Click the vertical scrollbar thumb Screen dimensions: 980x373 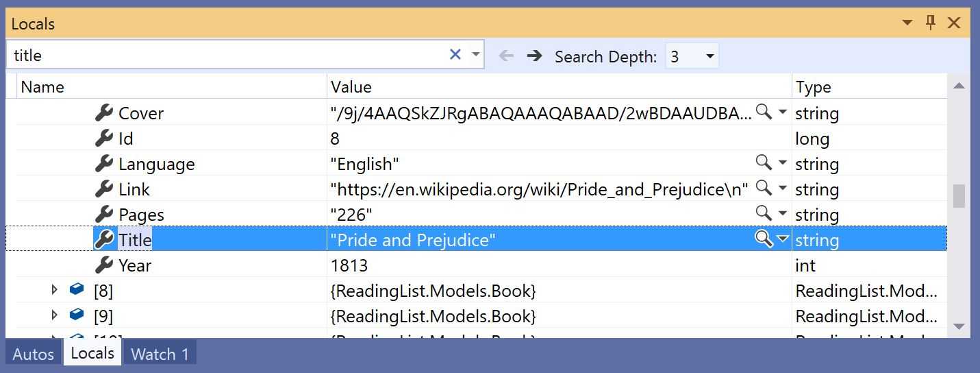tap(959, 196)
